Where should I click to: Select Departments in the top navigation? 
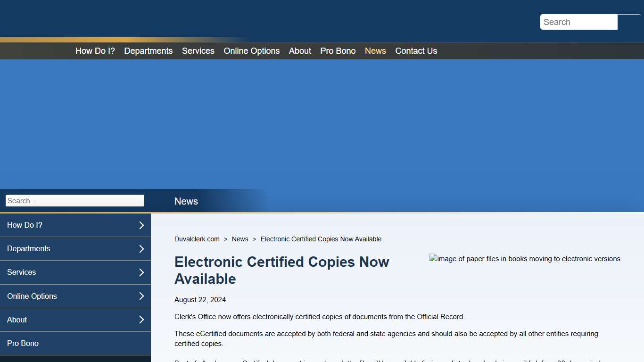148,50
